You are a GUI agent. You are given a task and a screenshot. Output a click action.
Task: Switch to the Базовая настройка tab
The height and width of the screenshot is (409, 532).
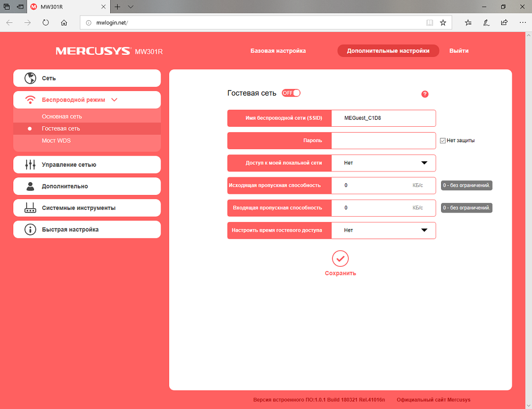coord(278,51)
